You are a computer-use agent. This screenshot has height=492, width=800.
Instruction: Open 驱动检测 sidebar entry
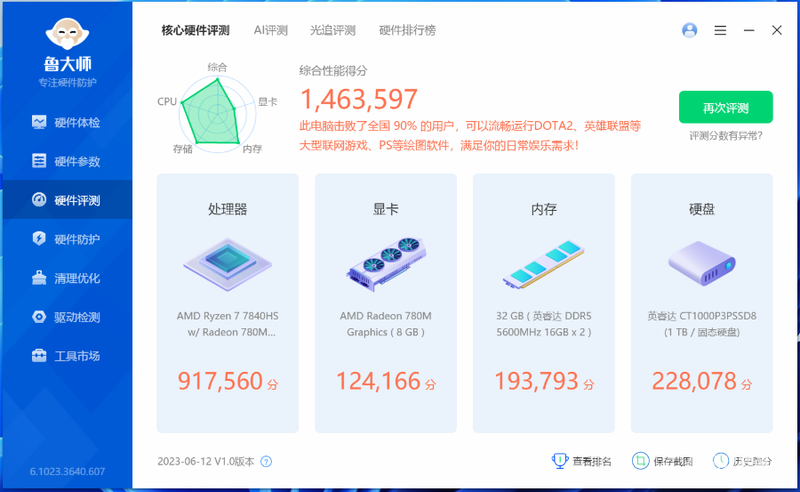(66, 317)
